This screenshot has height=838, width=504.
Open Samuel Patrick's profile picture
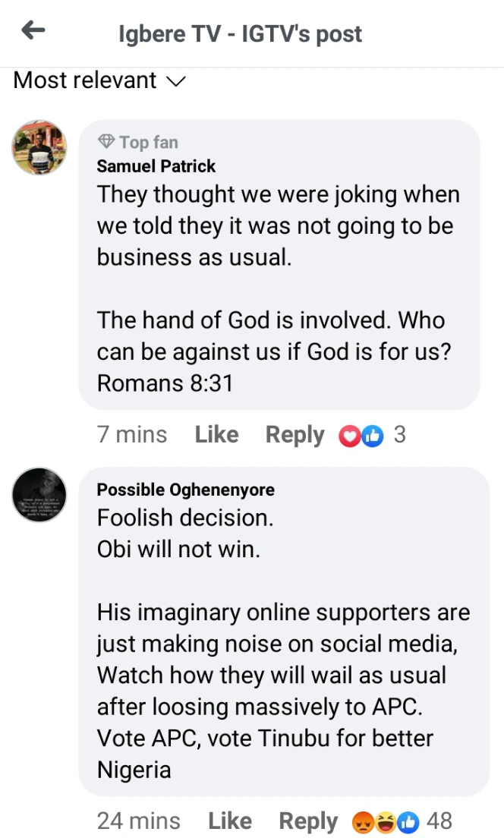pyautogui.click(x=39, y=146)
